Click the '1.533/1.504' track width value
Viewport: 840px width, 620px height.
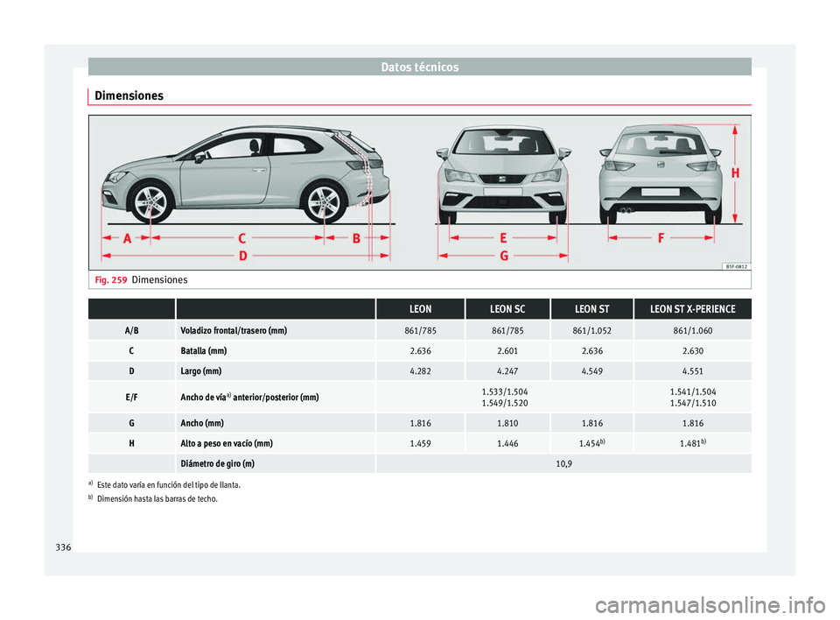tap(505, 392)
